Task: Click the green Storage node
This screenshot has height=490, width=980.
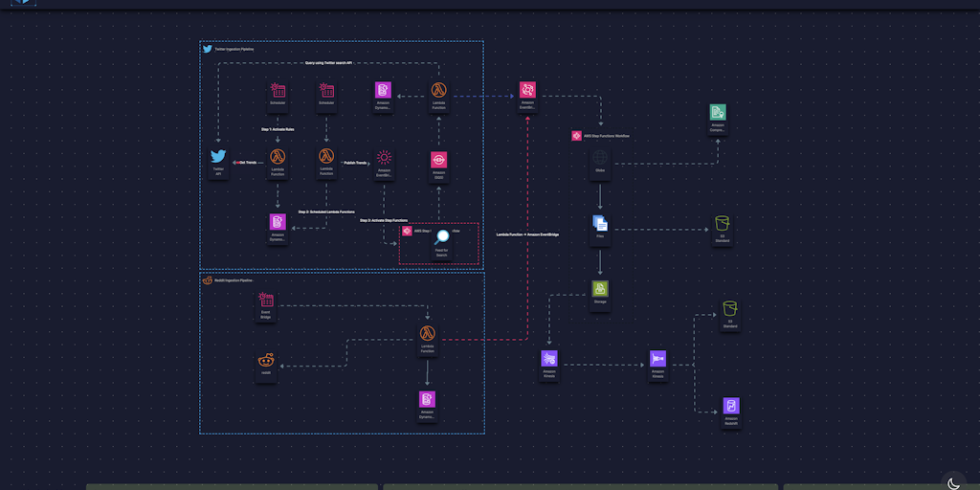Action: pos(599,289)
